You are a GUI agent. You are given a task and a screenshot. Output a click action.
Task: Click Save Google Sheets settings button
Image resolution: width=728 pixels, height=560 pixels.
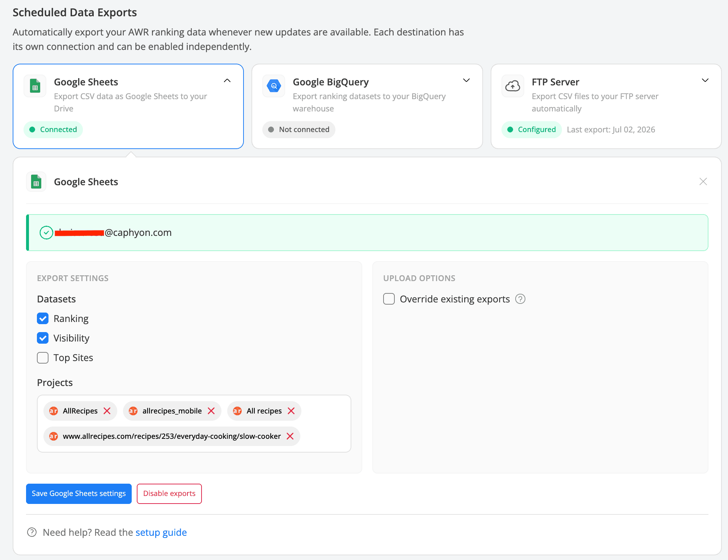pos(79,494)
